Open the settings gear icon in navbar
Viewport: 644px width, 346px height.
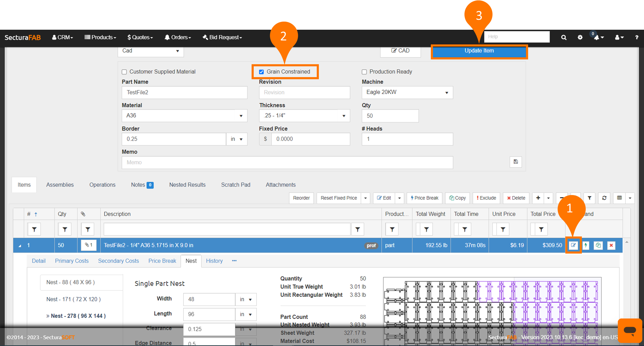580,37
